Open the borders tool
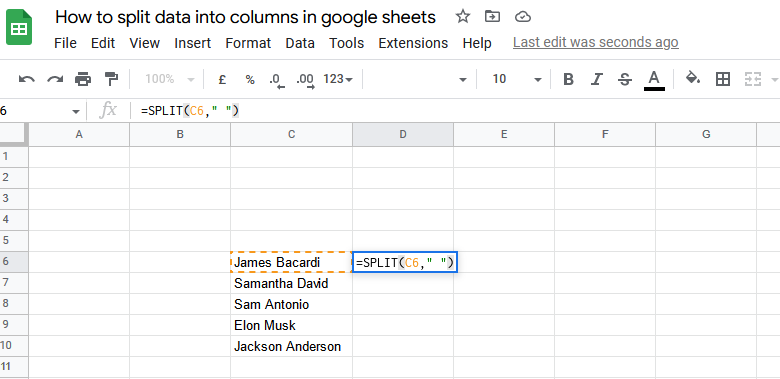 coord(723,79)
